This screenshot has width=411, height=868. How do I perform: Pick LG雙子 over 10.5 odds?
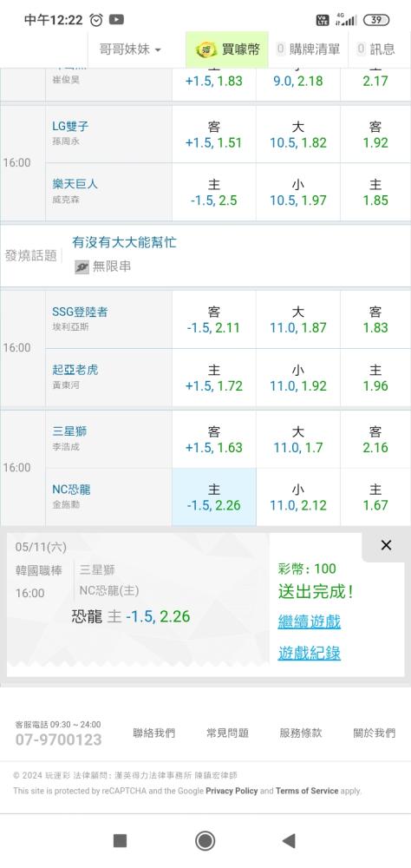[x=298, y=134]
